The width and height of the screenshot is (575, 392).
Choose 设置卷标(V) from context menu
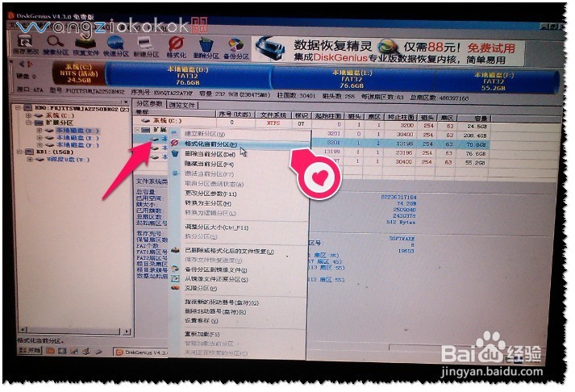[x=202, y=321]
